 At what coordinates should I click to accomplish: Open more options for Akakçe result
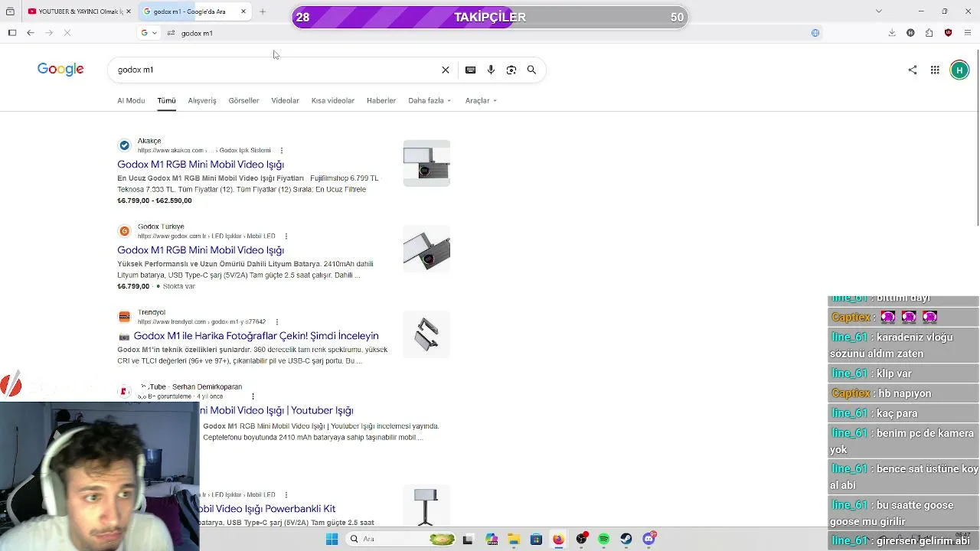282,151
